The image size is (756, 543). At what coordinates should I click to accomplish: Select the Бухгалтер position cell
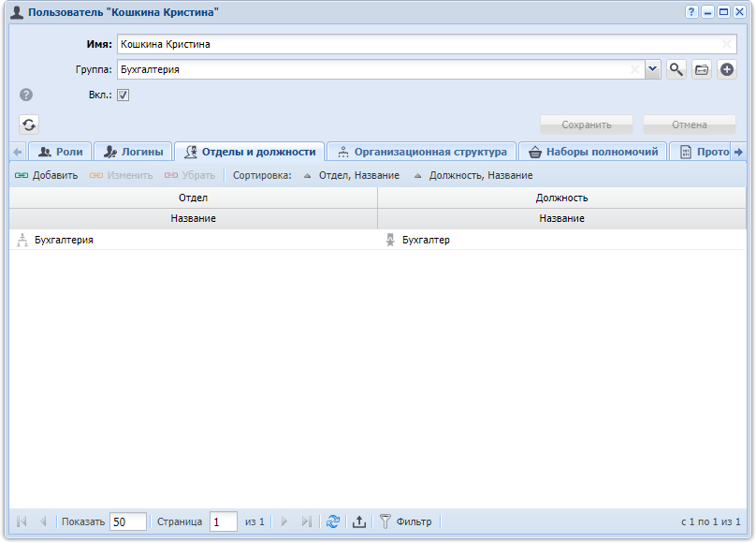pos(561,240)
